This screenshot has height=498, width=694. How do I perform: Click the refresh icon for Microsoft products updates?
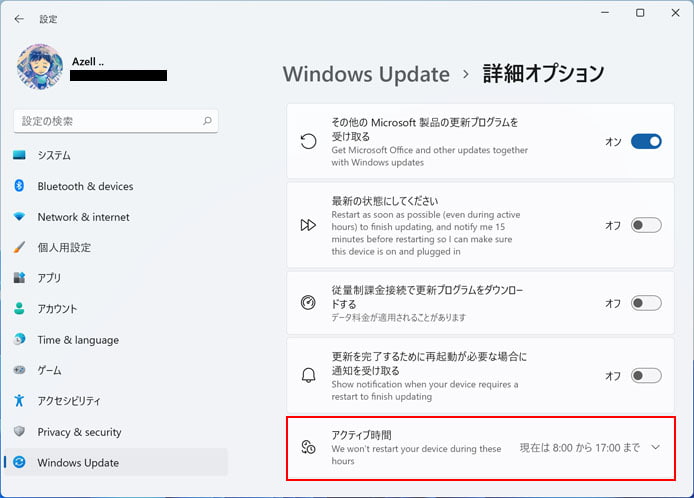click(308, 142)
